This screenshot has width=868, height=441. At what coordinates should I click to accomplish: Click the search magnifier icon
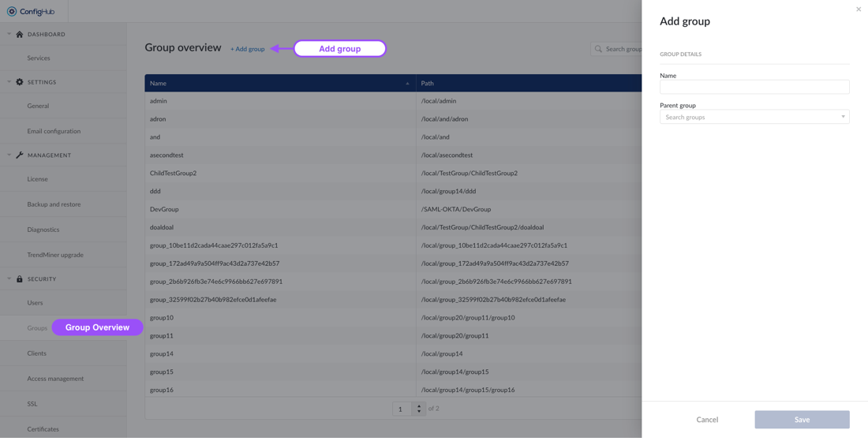[599, 49]
